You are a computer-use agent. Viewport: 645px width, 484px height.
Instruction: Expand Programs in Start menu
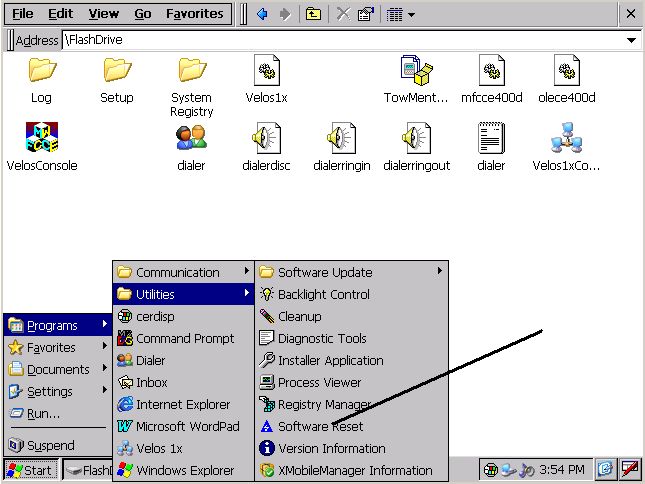point(58,325)
